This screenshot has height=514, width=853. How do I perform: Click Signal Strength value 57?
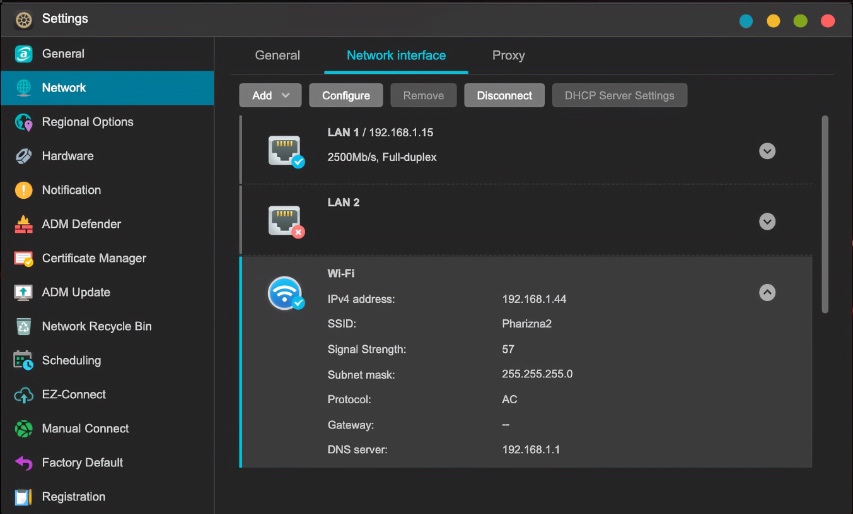[x=508, y=349]
